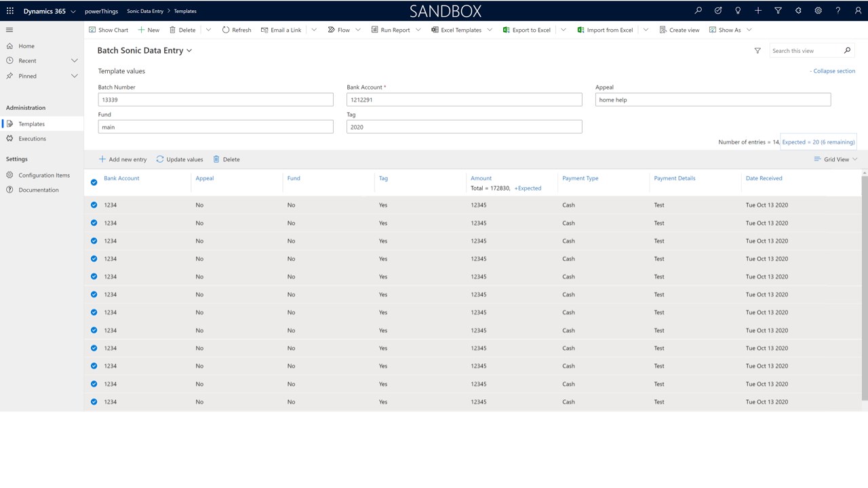
Task: Uncheck the sixth grid row checkbox
Action: pyautogui.click(x=94, y=294)
